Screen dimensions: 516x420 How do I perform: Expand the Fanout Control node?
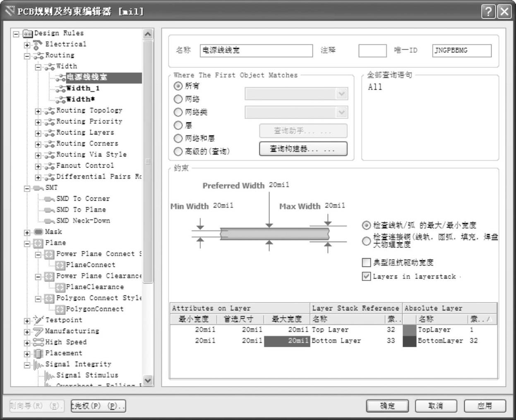38,166
